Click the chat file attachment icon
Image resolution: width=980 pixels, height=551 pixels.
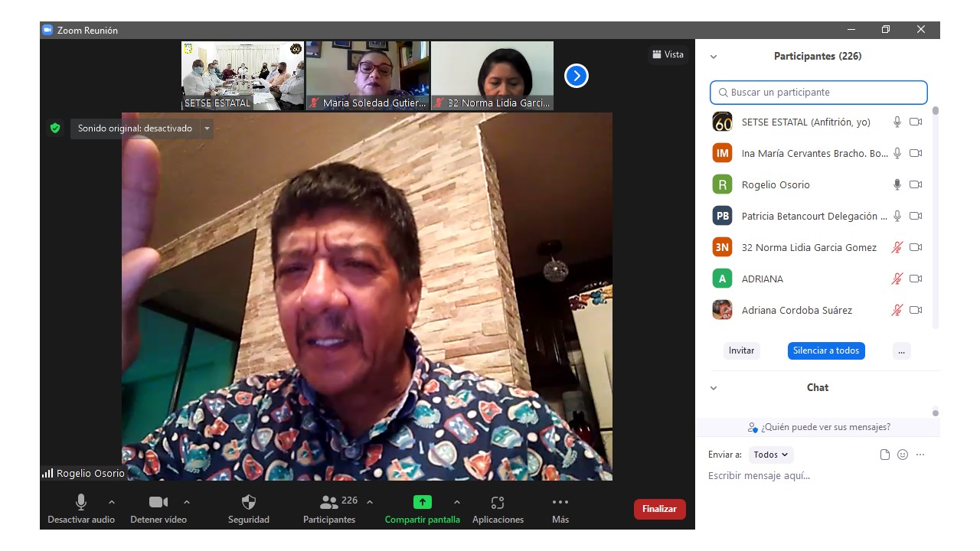[x=885, y=455]
